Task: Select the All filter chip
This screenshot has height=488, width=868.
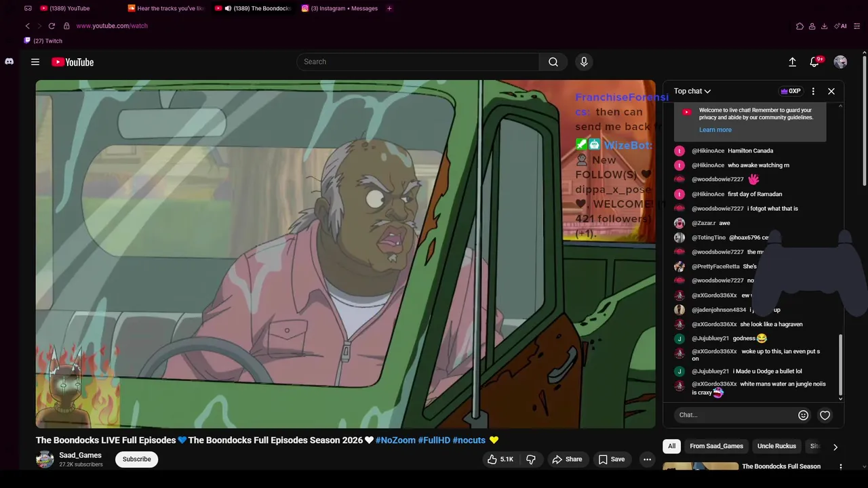Action: [x=671, y=446]
